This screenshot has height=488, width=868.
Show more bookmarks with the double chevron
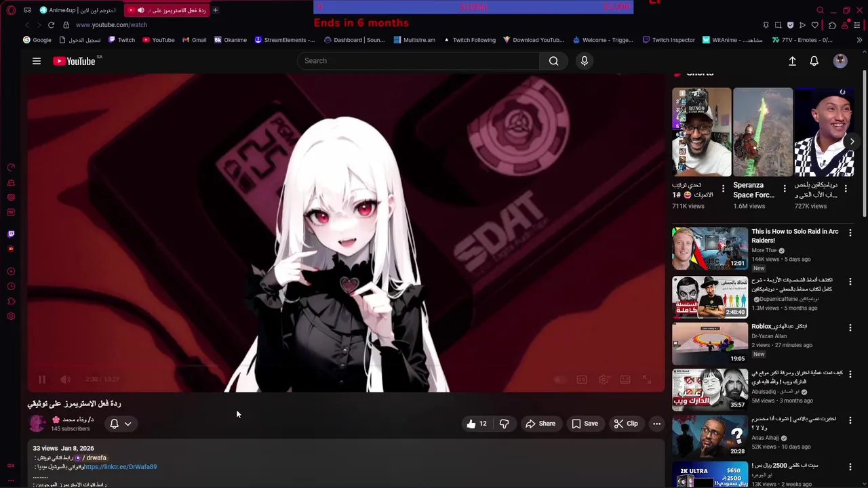(x=859, y=40)
